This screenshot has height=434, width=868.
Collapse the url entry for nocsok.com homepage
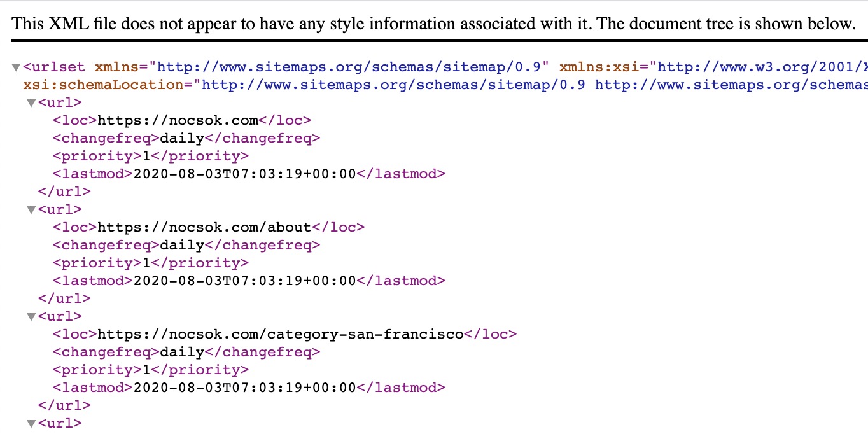tap(31, 102)
